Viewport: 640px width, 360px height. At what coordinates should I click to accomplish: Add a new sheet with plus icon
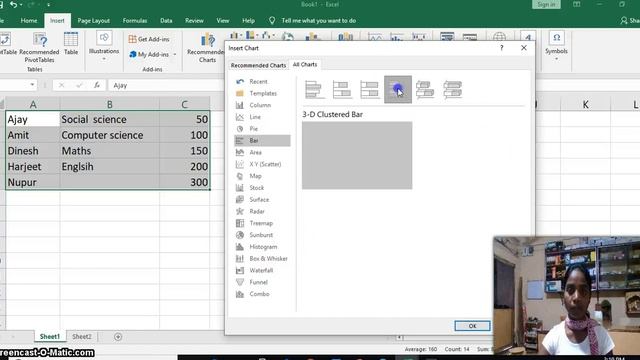point(118,337)
